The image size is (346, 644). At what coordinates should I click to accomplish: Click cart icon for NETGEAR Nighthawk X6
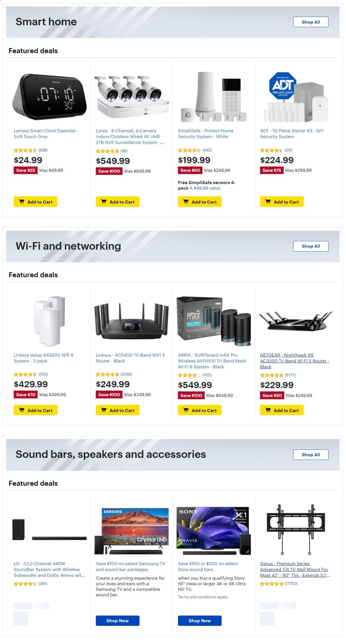pos(268,410)
